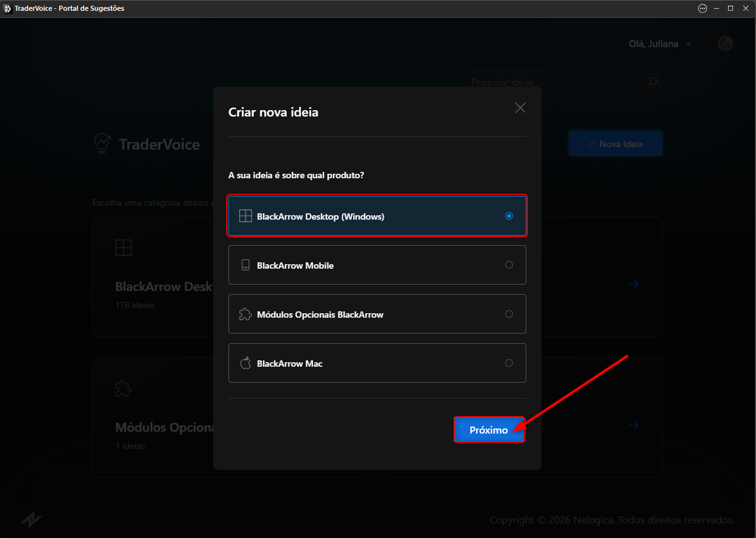Click the puzzle piece icon in dialog
This screenshot has width=756, height=538.
246,315
